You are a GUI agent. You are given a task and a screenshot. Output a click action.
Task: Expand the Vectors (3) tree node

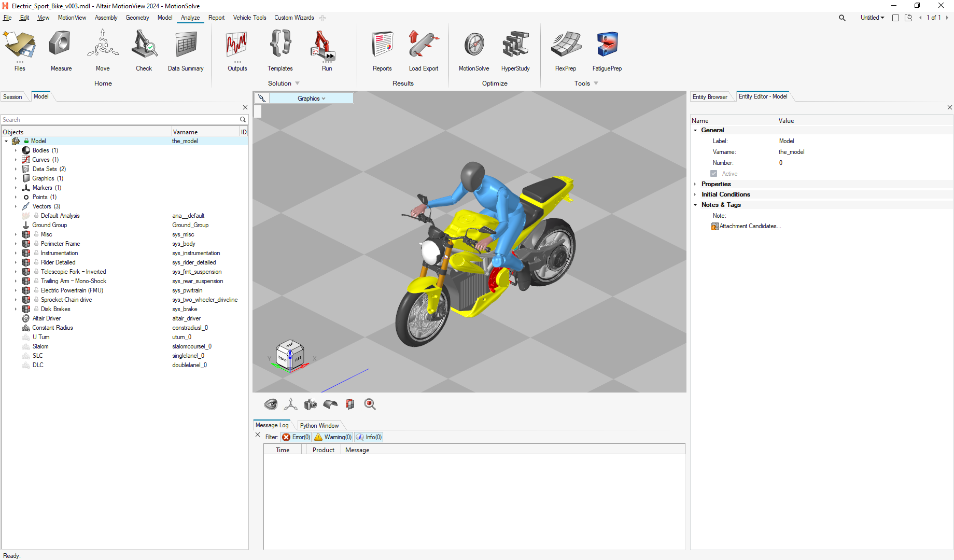tap(16, 206)
